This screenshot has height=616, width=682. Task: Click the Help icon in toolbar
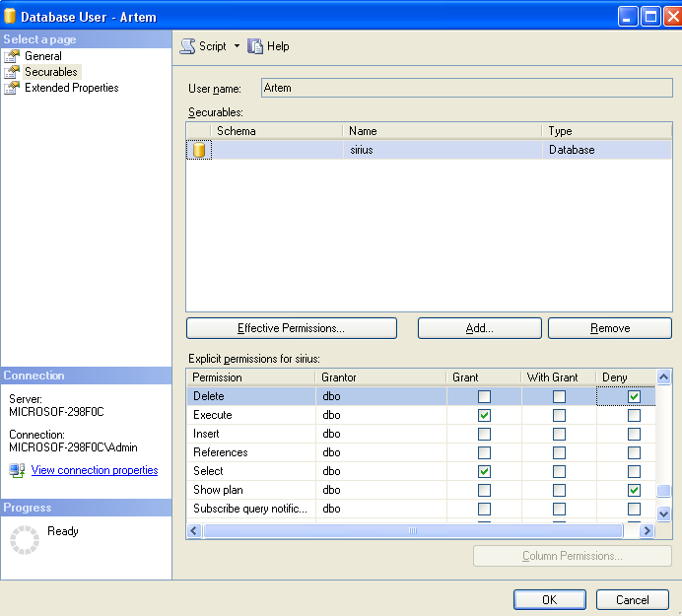pyautogui.click(x=255, y=46)
